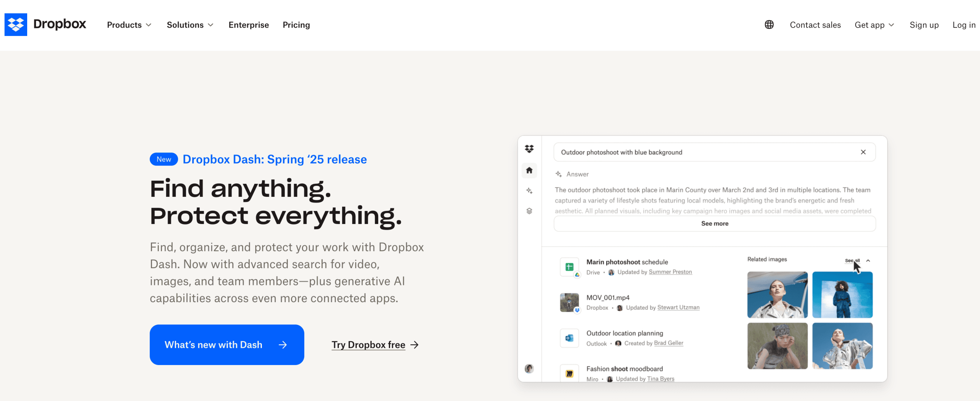Open the Enterprise menu item
The width and height of the screenshot is (980, 401).
pos(249,25)
